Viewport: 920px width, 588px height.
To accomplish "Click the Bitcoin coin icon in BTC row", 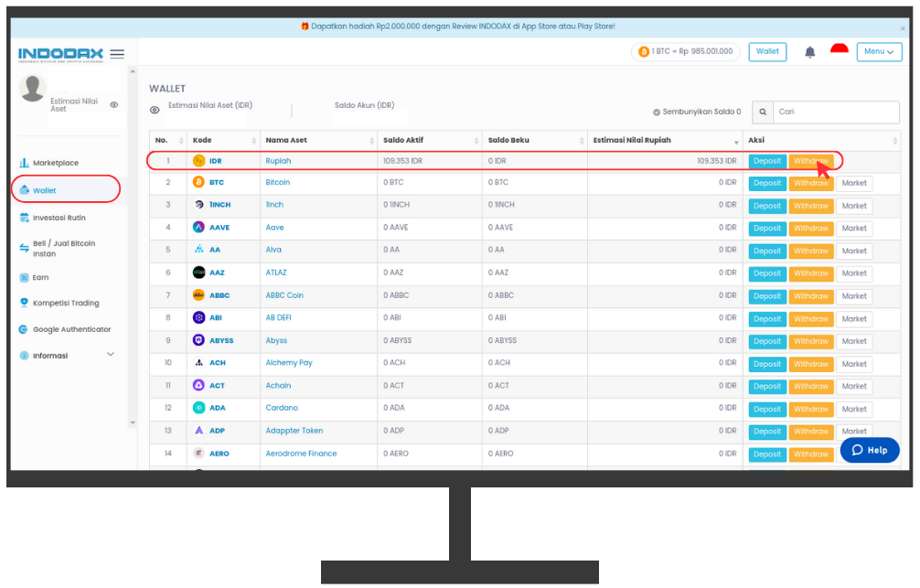I will 198,182.
